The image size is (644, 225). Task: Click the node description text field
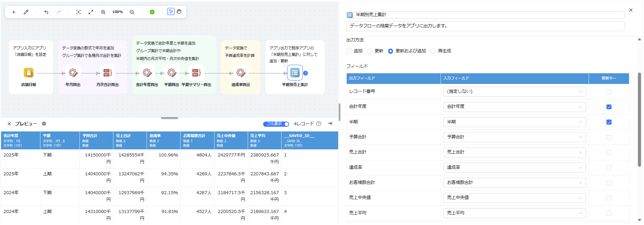point(485,26)
